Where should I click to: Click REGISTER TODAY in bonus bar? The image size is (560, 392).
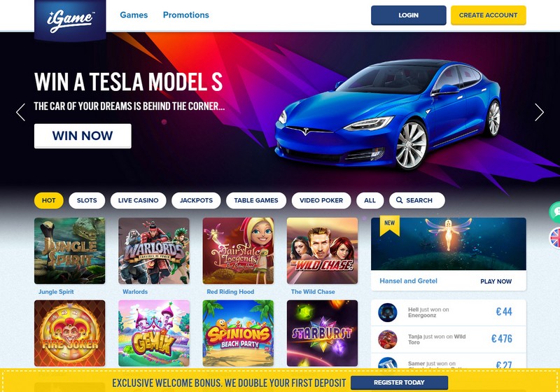[399, 382]
